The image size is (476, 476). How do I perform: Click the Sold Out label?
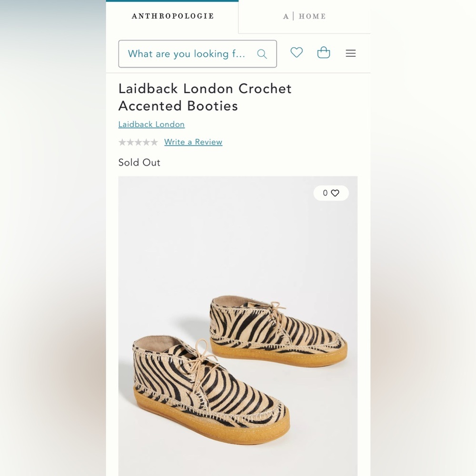[x=139, y=162]
